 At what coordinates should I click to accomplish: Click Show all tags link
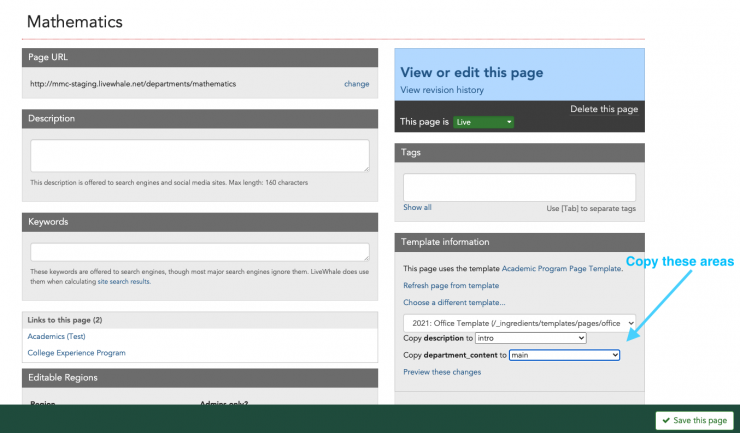tap(417, 208)
